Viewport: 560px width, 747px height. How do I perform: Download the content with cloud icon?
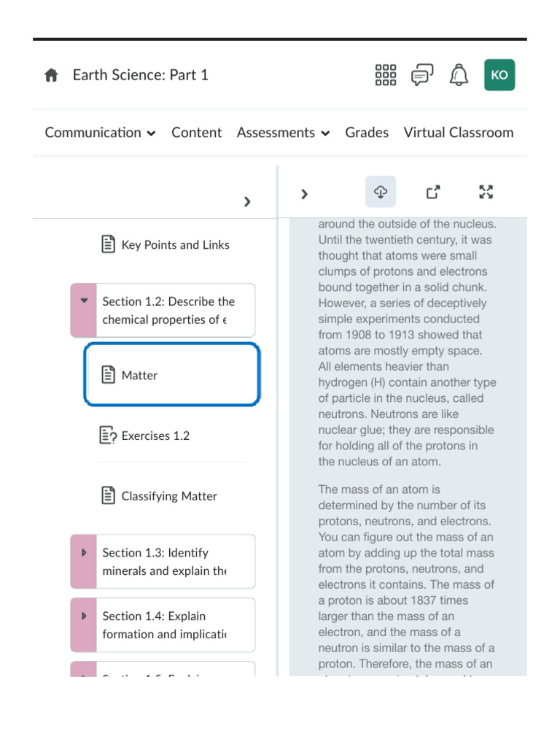(381, 192)
